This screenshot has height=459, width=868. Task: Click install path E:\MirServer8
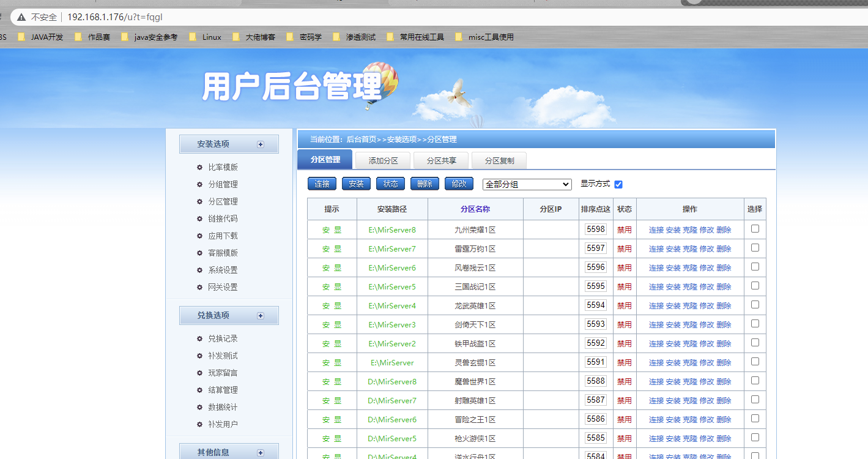[x=392, y=230]
